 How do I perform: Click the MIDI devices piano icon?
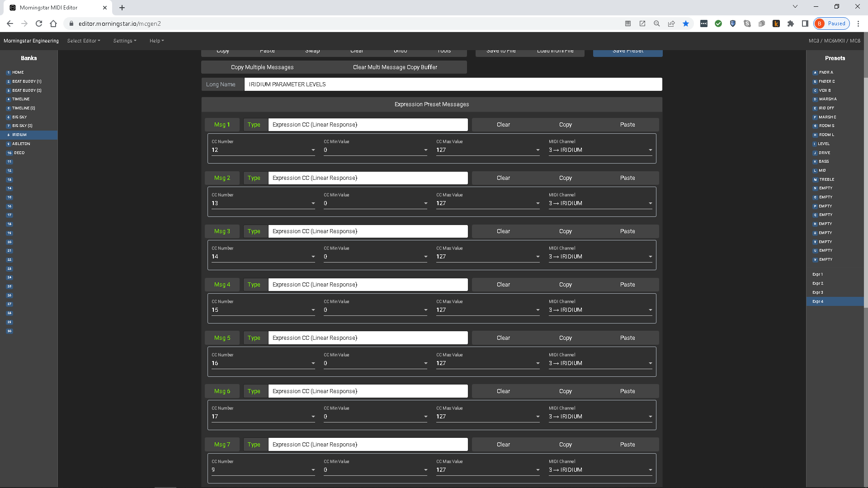pyautogui.click(x=627, y=23)
